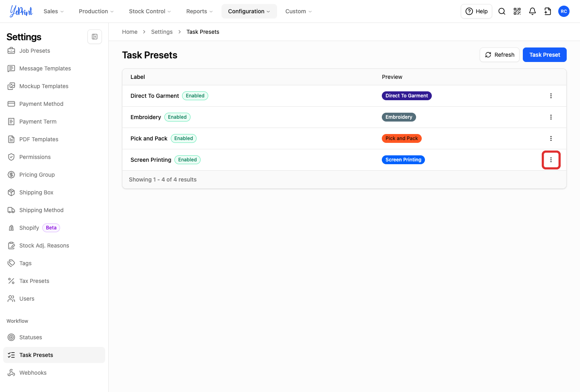This screenshot has height=392, width=580.
Task: Click the new document icon in header
Action: pyautogui.click(x=548, y=11)
